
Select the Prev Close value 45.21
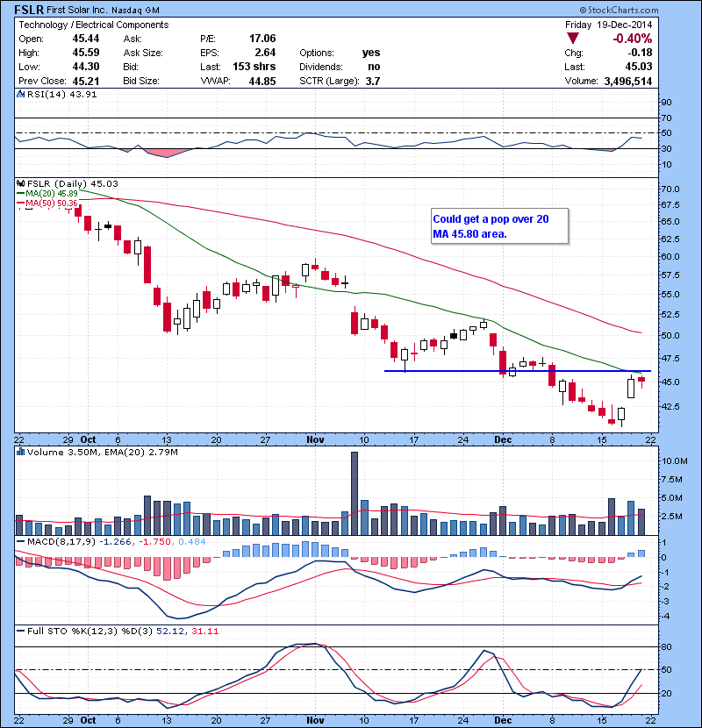(86, 81)
